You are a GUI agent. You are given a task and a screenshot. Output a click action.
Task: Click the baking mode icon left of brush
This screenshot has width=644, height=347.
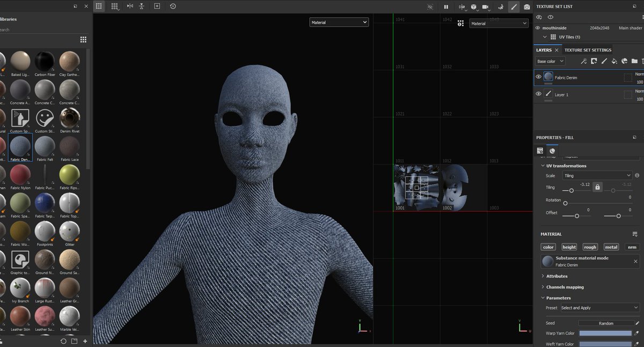coord(501,7)
